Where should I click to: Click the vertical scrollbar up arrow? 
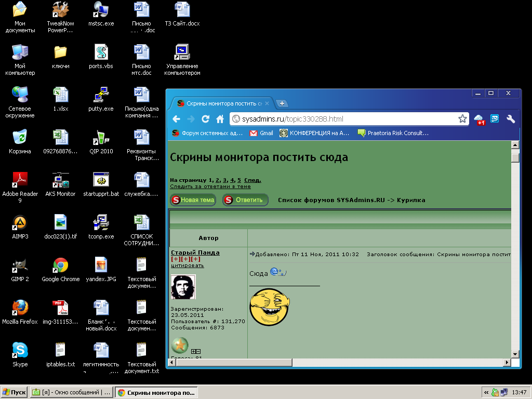pyautogui.click(x=515, y=145)
